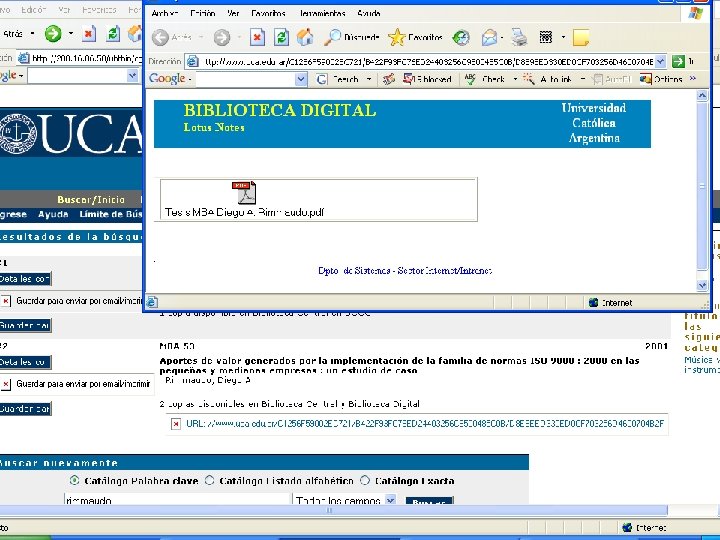Open the Archivo menu
The image size is (720, 540).
coord(164,13)
